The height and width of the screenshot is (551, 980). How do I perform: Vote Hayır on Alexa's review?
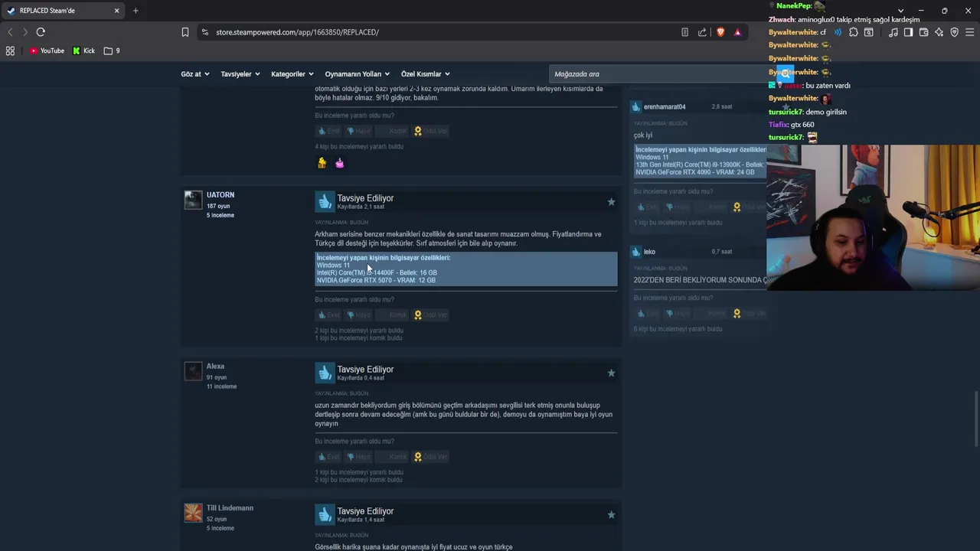(358, 457)
